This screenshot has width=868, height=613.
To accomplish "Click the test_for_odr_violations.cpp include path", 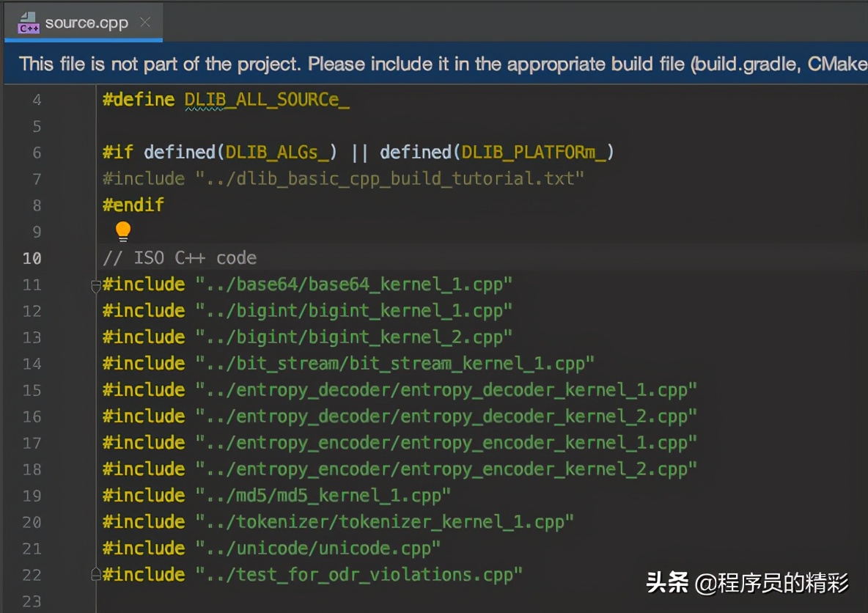I will (358, 575).
